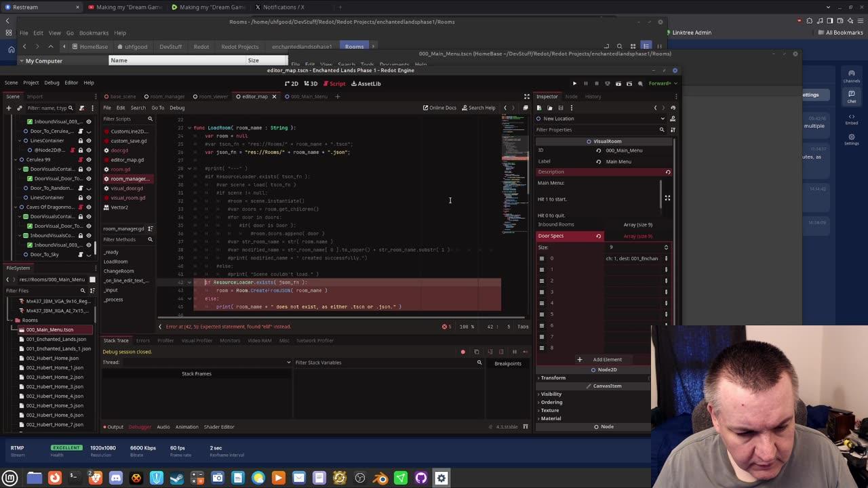Open Discord from the taskbar
868x488 pixels.
[115, 478]
